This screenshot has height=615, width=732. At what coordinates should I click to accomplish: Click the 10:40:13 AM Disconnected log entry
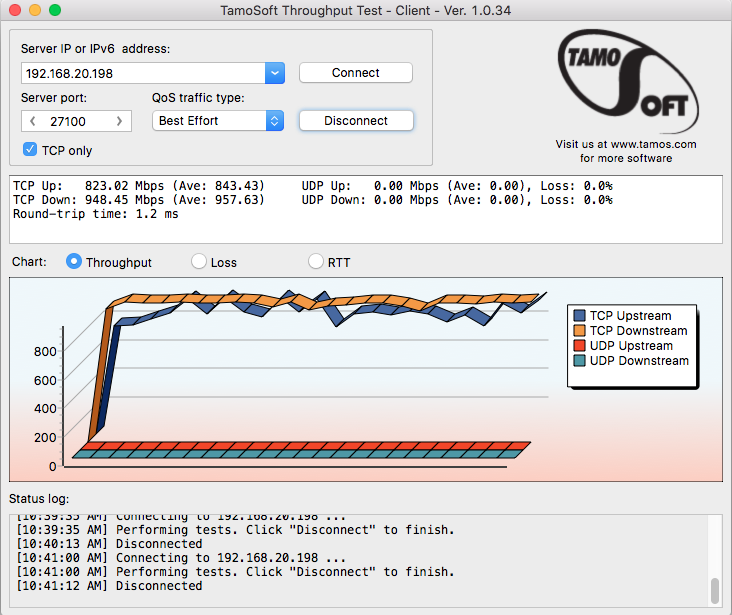click(x=109, y=544)
